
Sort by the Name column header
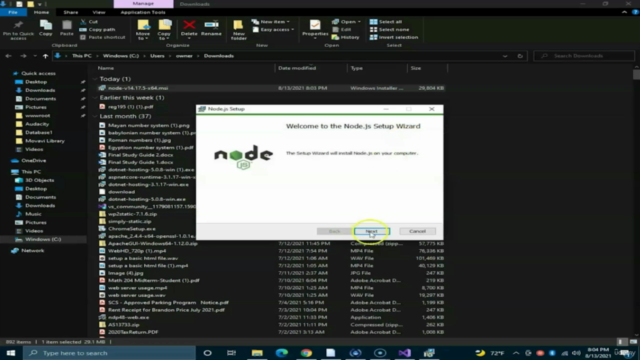[x=106, y=68]
